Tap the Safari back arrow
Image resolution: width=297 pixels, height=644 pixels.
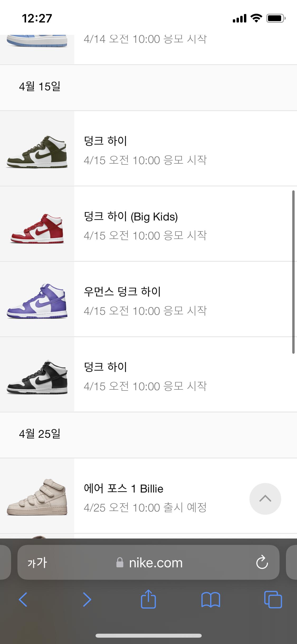[23, 600]
